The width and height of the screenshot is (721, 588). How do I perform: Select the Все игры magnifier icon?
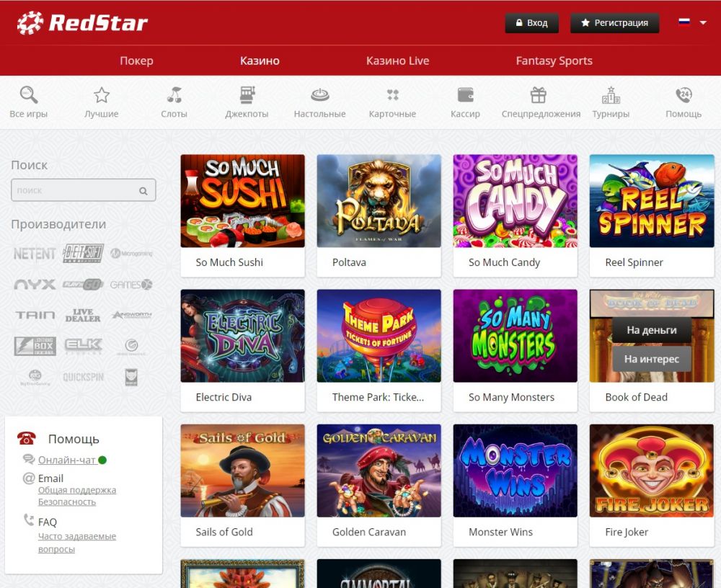tap(29, 95)
